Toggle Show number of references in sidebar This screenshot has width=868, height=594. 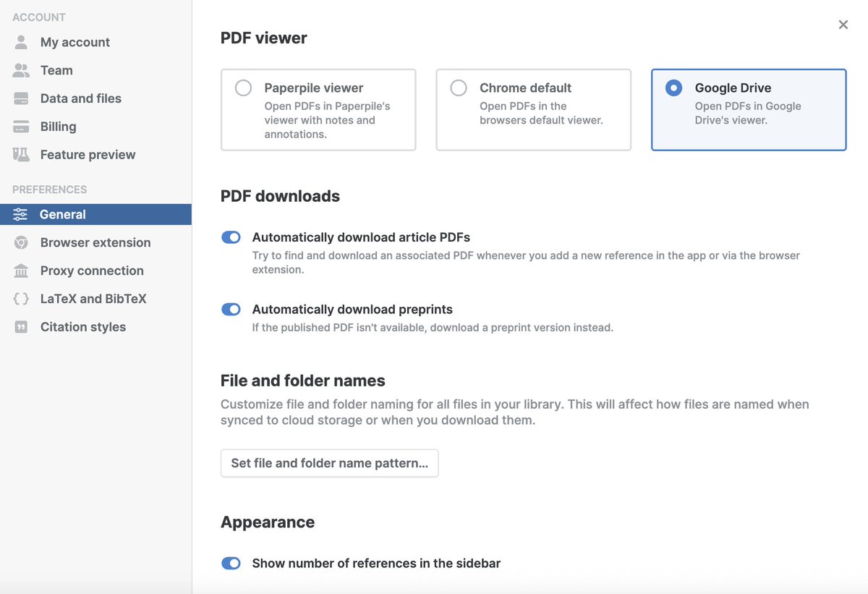click(x=231, y=564)
